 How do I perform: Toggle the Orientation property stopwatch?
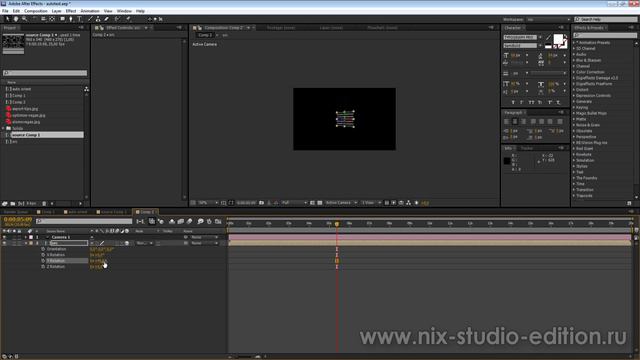[x=43, y=249]
